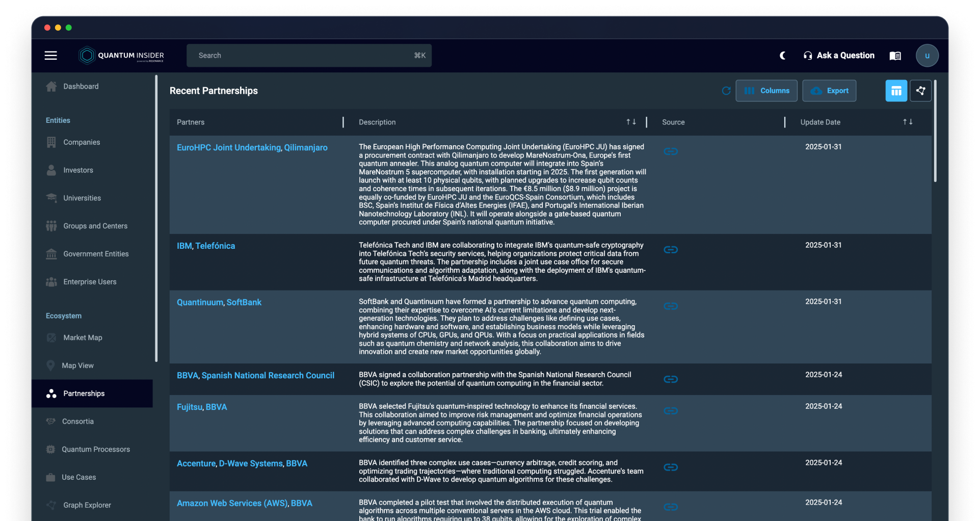Open Quantinuum partner link

[200, 303]
